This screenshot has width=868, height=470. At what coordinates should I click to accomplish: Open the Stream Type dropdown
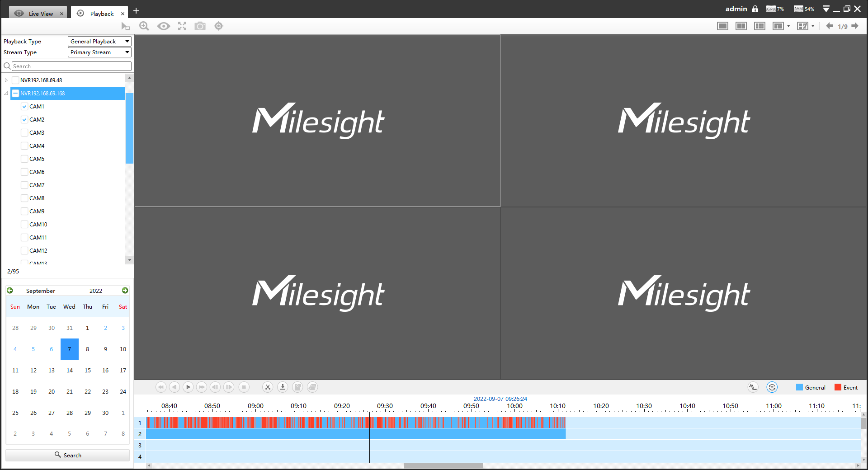(99, 52)
